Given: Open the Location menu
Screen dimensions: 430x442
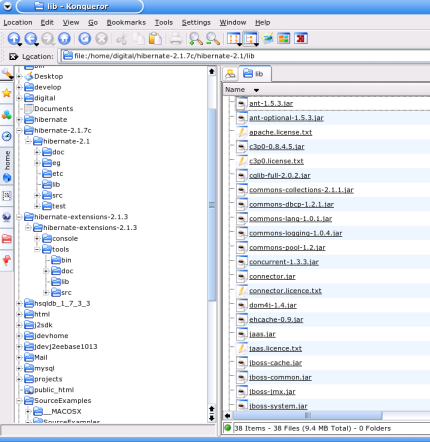Looking at the screenshot, I should 18,23.
